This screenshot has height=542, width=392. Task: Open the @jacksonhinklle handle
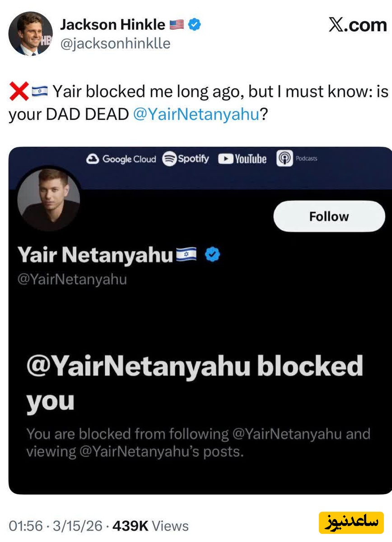click(x=115, y=44)
